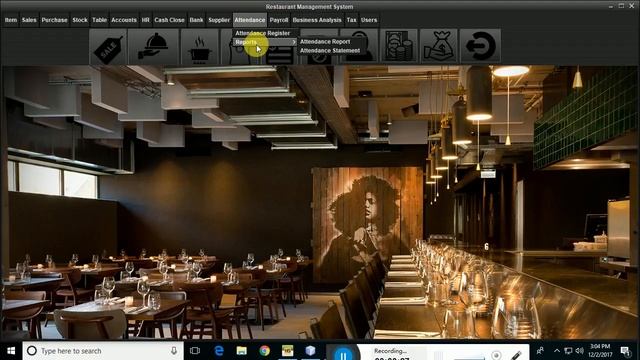The width and height of the screenshot is (640, 360).
Task: Open File Explorer from taskbar
Action: (x=242, y=351)
